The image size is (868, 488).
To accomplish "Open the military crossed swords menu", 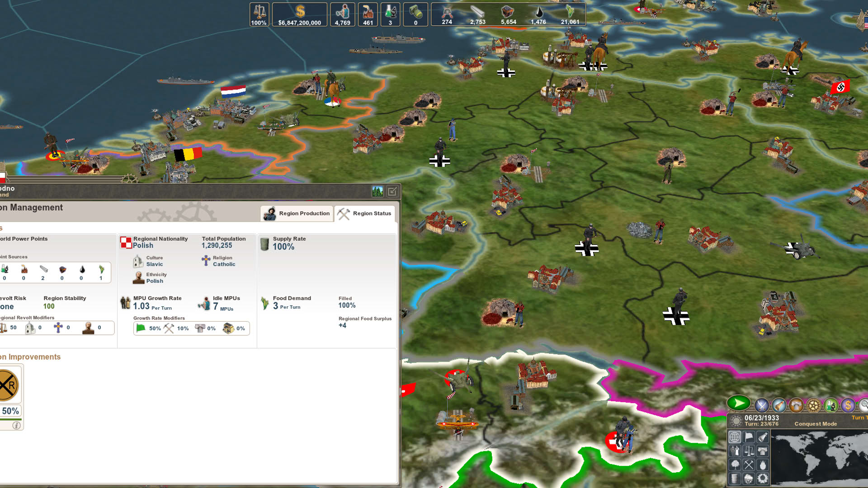I will pyautogui.click(x=762, y=405).
